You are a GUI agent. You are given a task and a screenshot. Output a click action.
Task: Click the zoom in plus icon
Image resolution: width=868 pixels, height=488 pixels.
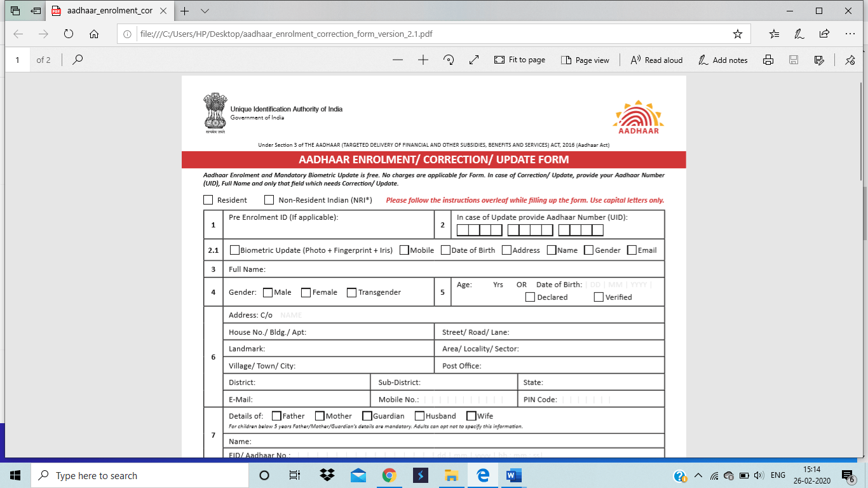pyautogui.click(x=423, y=60)
